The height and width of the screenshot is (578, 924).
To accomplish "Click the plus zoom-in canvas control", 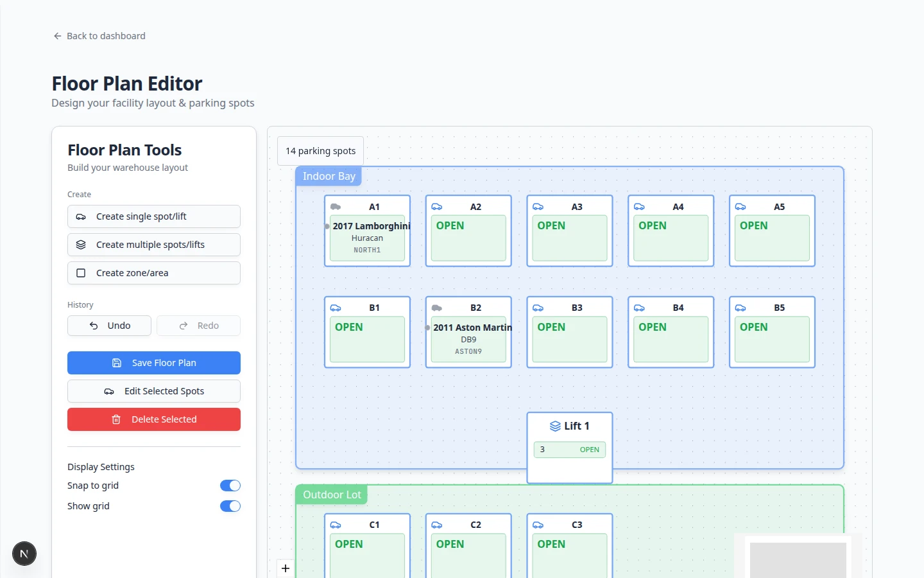I will coord(286,568).
